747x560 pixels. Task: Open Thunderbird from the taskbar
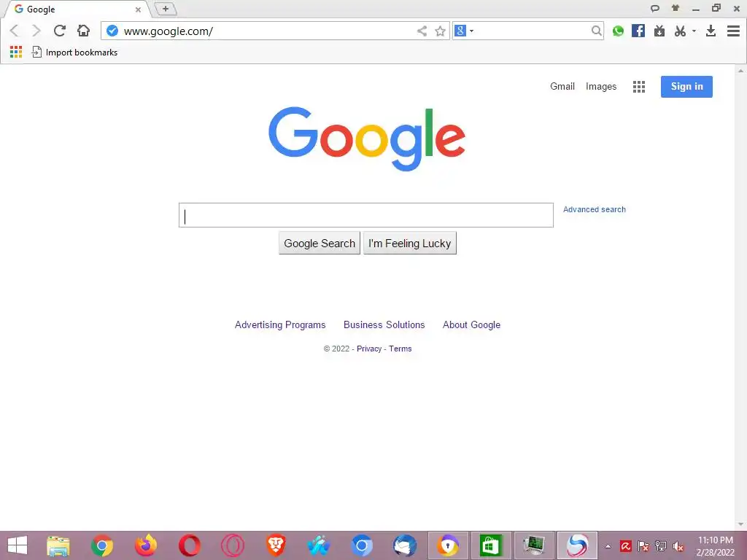coord(404,545)
